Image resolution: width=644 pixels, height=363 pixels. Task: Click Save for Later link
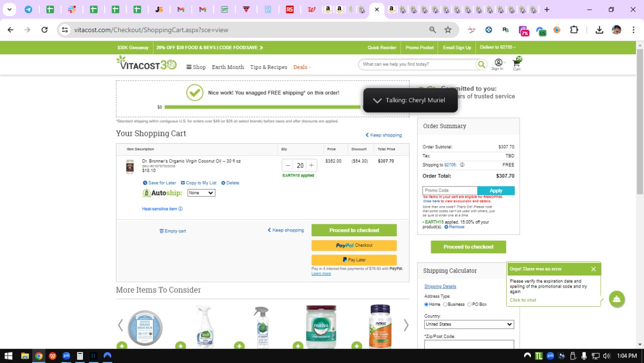(159, 183)
